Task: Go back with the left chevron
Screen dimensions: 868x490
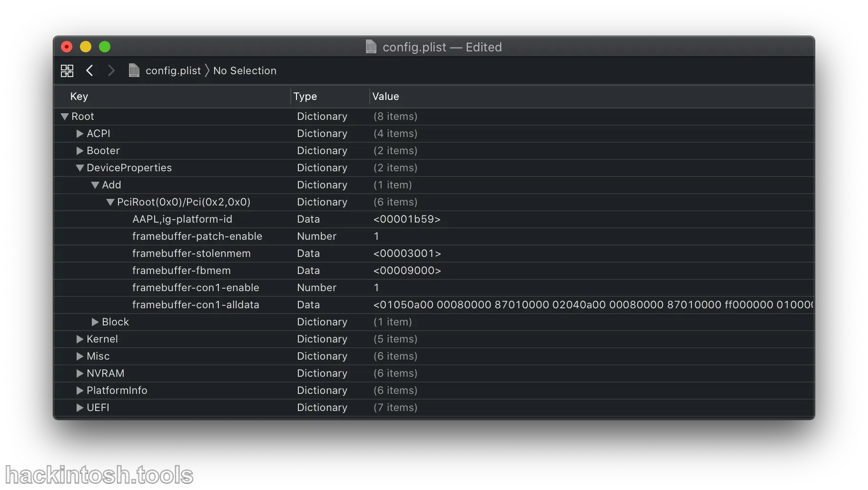Action: click(89, 70)
